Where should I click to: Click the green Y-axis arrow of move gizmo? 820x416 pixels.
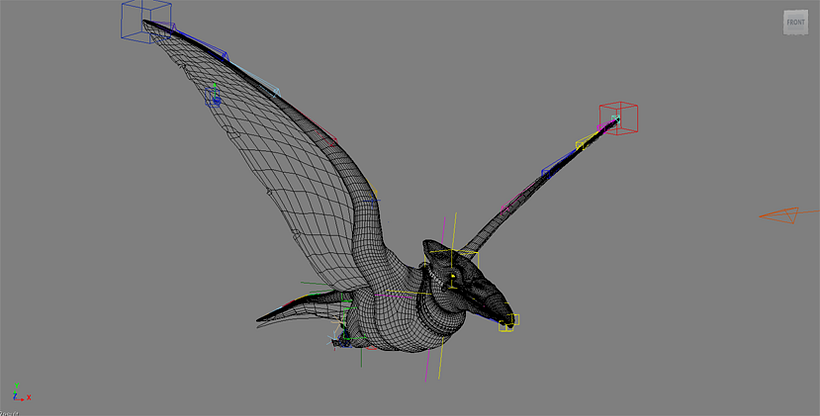pyautogui.click(x=214, y=87)
